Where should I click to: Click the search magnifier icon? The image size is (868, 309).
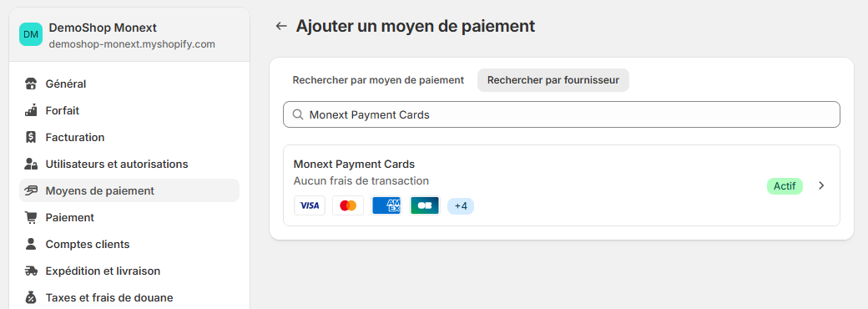(297, 114)
